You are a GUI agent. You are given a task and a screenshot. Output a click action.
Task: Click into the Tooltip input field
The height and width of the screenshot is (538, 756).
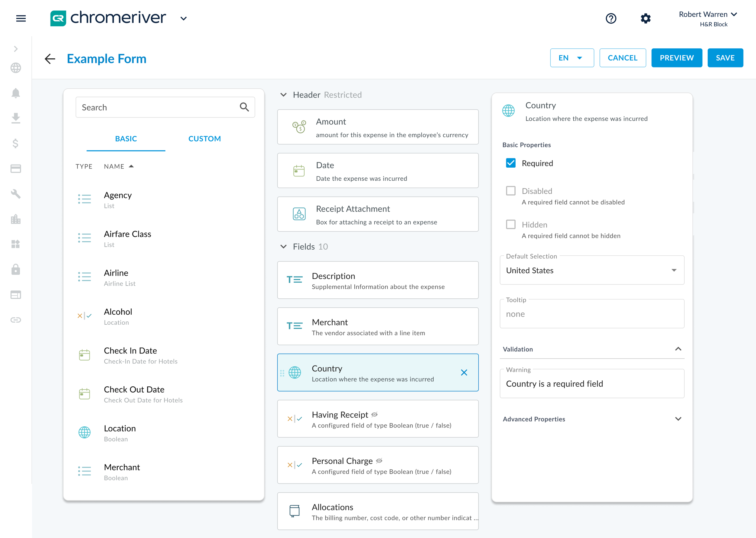[591, 314]
